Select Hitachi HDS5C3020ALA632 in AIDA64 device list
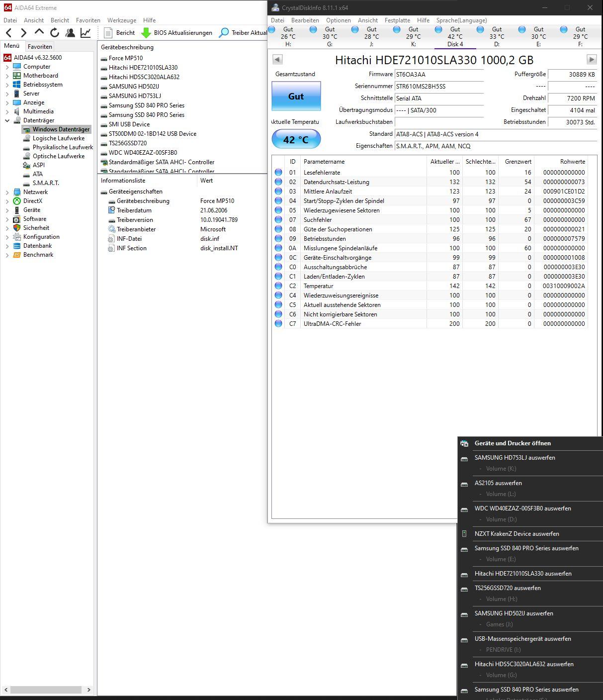Image resolution: width=603 pixels, height=700 pixels. [x=144, y=77]
